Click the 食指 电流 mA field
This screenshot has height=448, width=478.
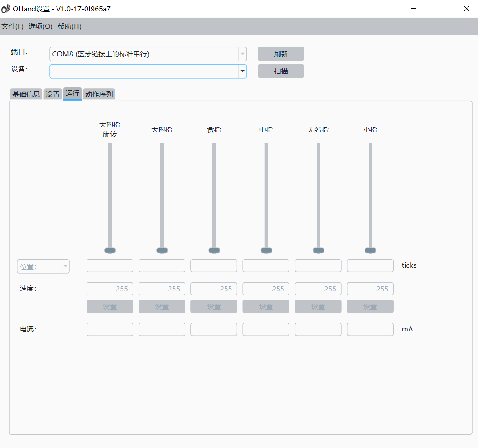pyautogui.click(x=214, y=329)
